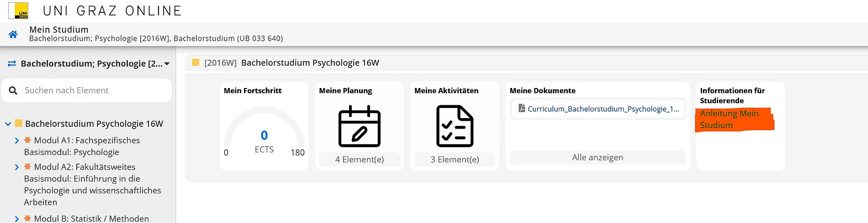Click the swap study arrows icon
The height and width of the screenshot is (223, 868).
tap(12, 64)
